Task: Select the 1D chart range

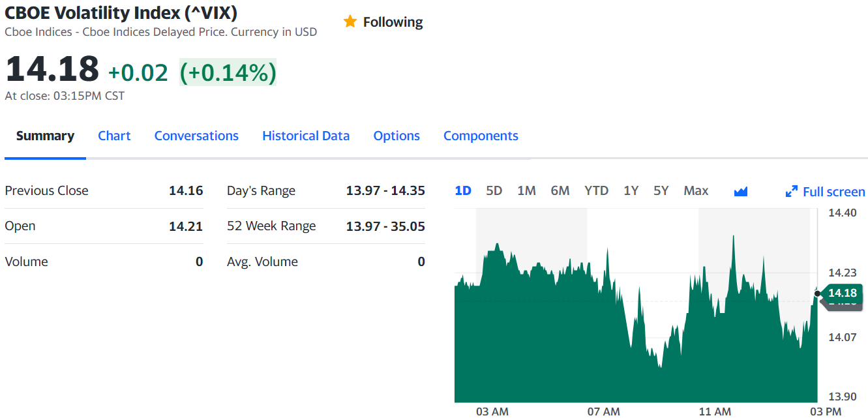Action: (x=463, y=191)
